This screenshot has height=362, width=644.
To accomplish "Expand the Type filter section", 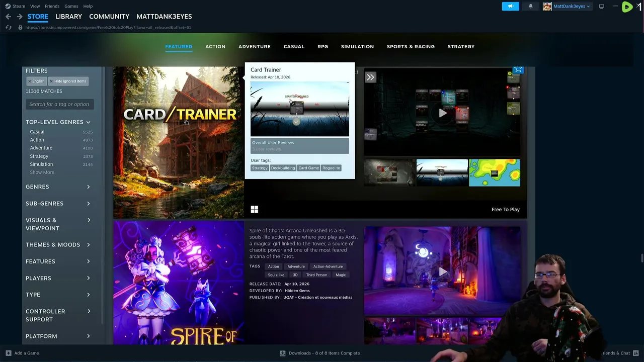I will pyautogui.click(x=58, y=295).
